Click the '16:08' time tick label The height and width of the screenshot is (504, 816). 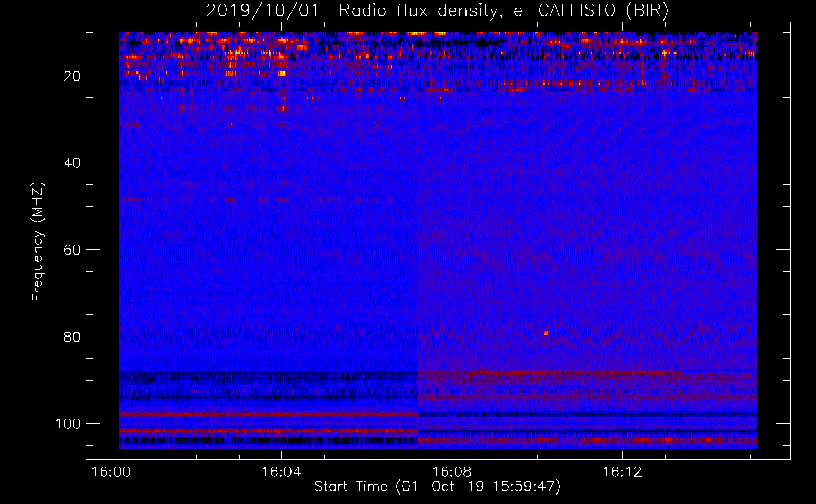452,472
